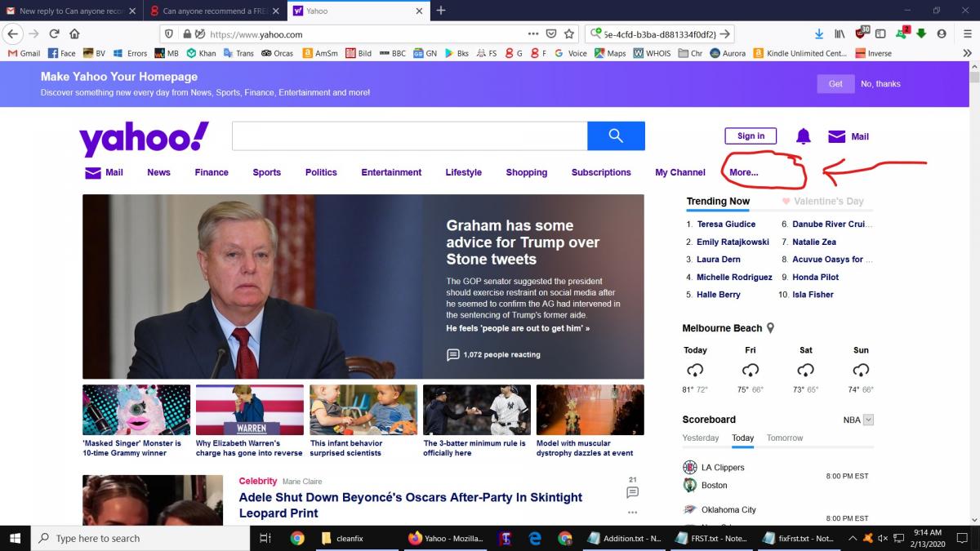Open Entertainment in the Yahoo navigation
Image resolution: width=980 pixels, height=551 pixels.
pyautogui.click(x=391, y=172)
